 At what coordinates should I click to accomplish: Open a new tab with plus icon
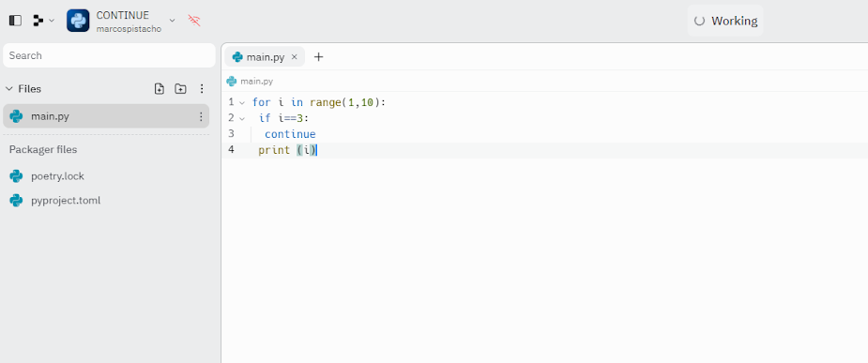tap(318, 56)
